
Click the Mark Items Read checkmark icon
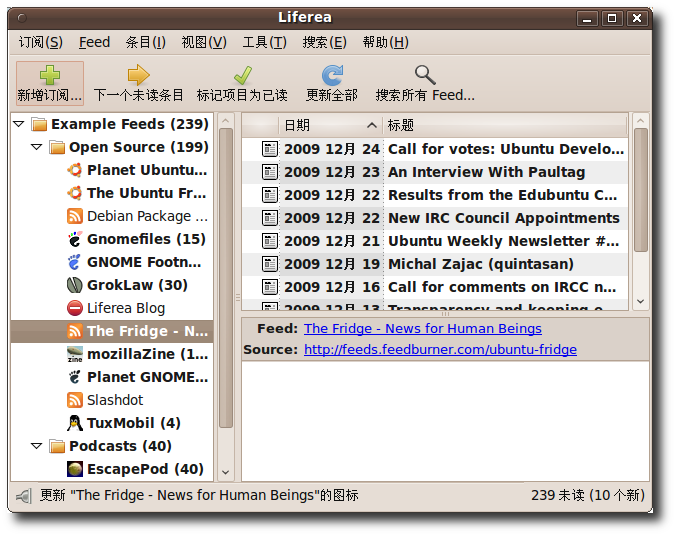[242, 75]
